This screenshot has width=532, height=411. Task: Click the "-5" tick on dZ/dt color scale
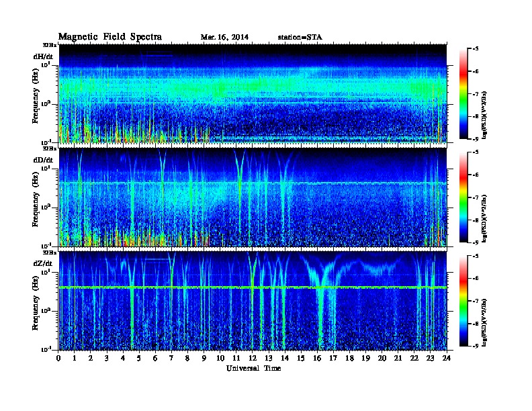coord(476,256)
